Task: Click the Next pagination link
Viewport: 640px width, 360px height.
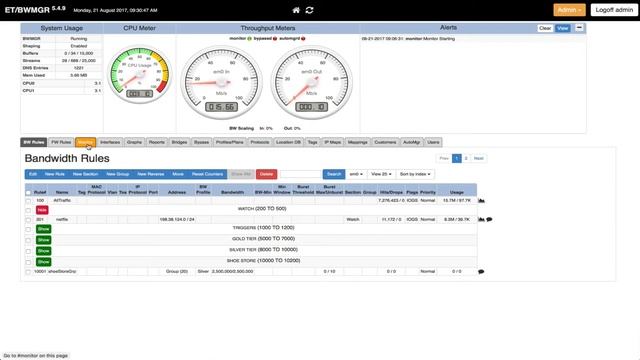Action: pos(478,158)
